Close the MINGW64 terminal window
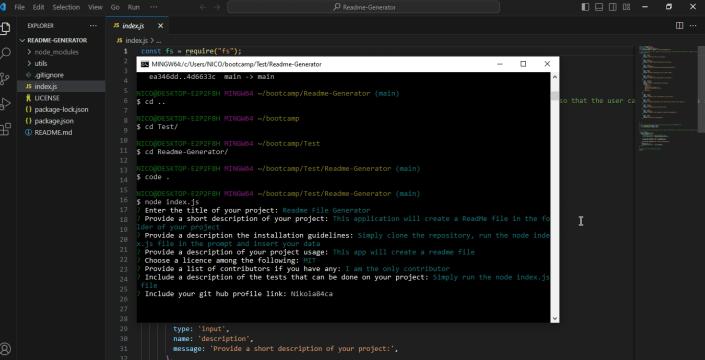705x360 pixels. pos(547,64)
